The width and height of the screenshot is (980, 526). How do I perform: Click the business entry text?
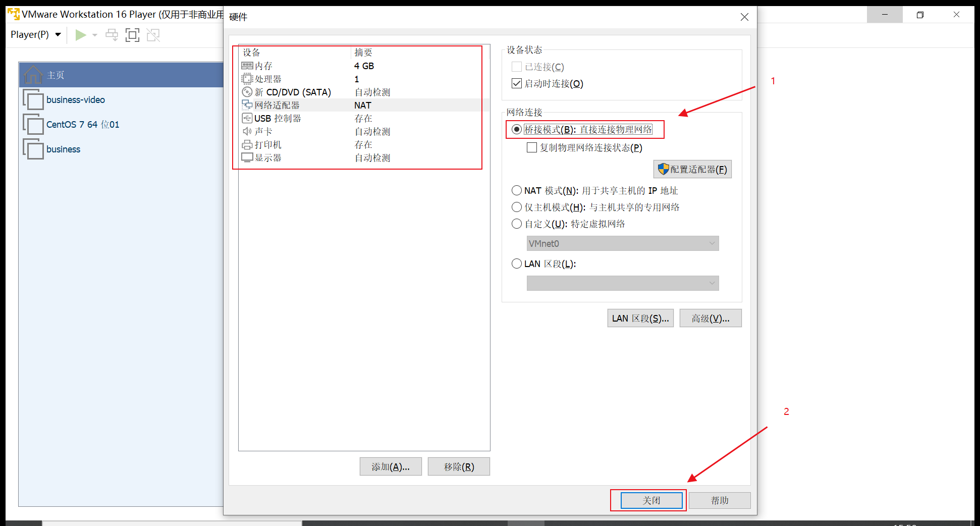63,149
